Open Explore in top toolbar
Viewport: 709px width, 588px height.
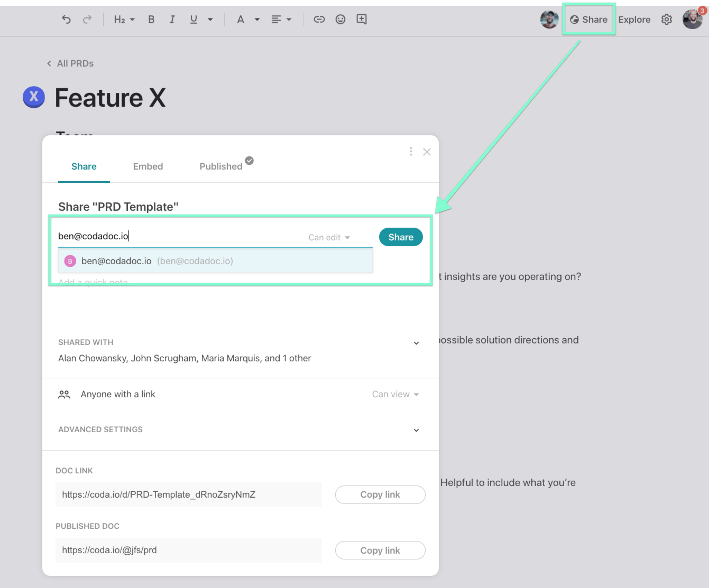(634, 20)
